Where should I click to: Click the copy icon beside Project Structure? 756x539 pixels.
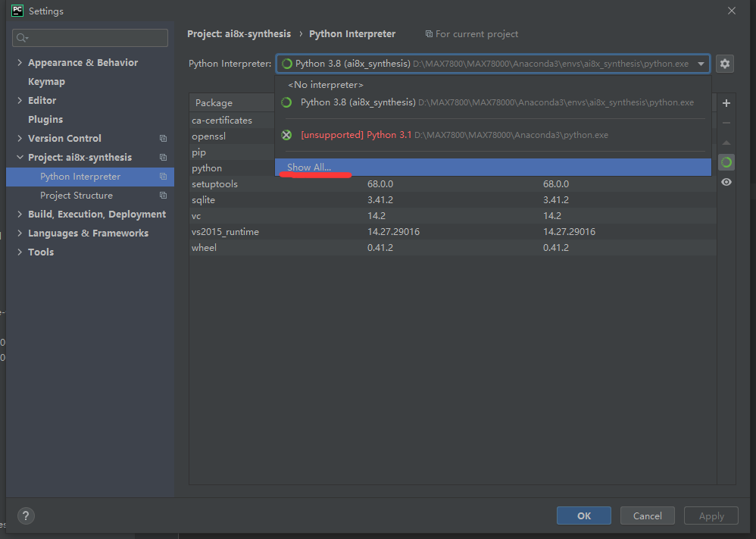[x=163, y=196]
